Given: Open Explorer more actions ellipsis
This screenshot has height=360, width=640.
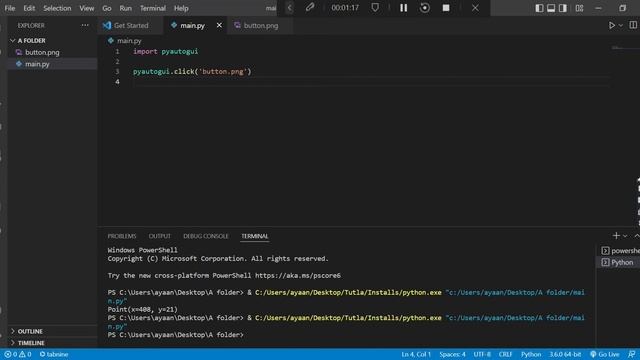Looking at the screenshot, I should pyautogui.click(x=85, y=25).
